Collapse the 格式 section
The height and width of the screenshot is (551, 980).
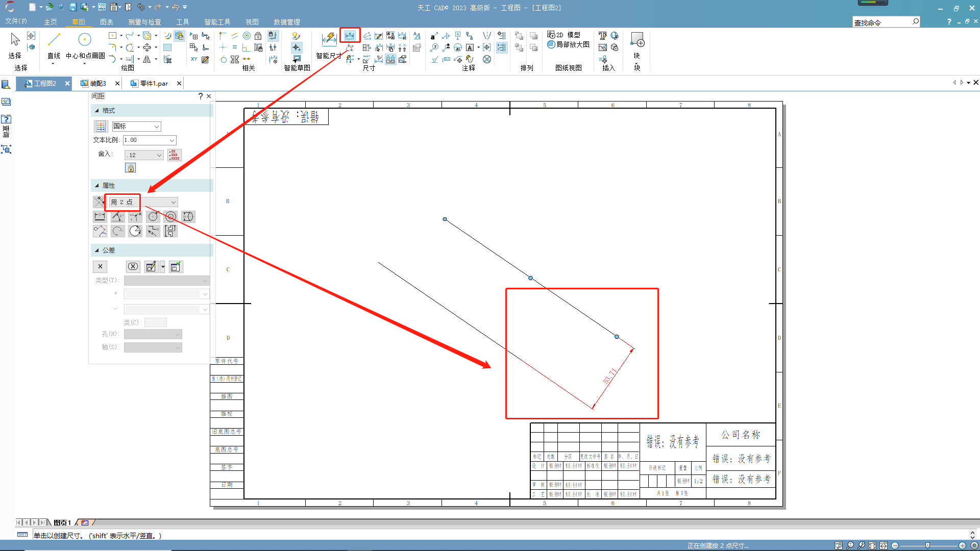pyautogui.click(x=97, y=110)
